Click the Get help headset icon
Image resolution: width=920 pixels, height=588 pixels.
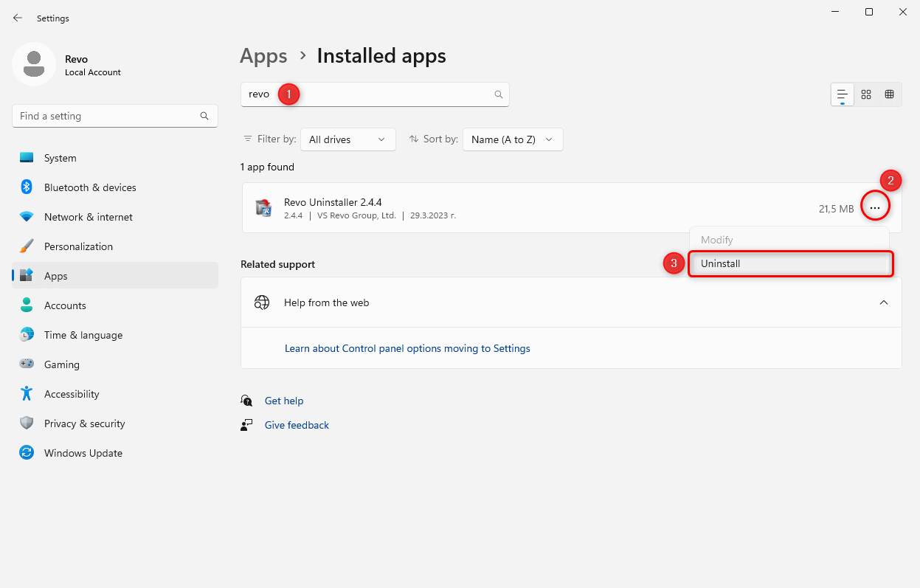(247, 401)
